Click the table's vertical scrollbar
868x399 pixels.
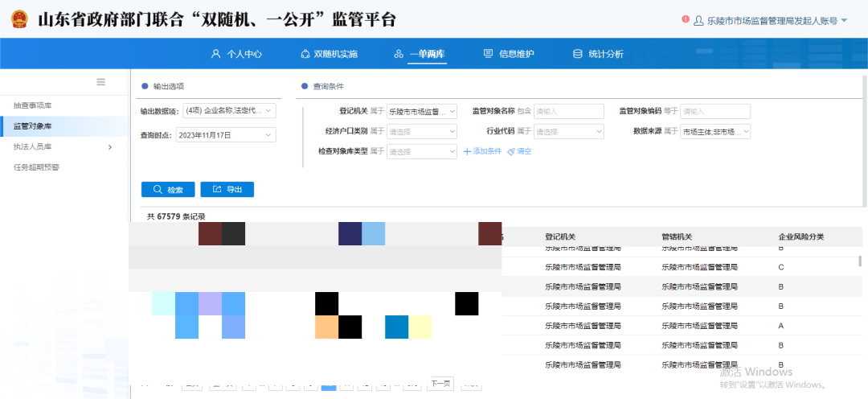(x=860, y=261)
